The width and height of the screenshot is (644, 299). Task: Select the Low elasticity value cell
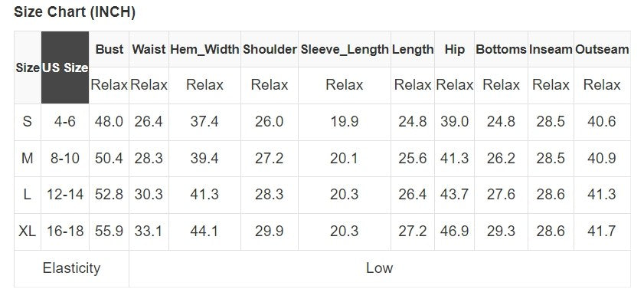[x=380, y=268]
